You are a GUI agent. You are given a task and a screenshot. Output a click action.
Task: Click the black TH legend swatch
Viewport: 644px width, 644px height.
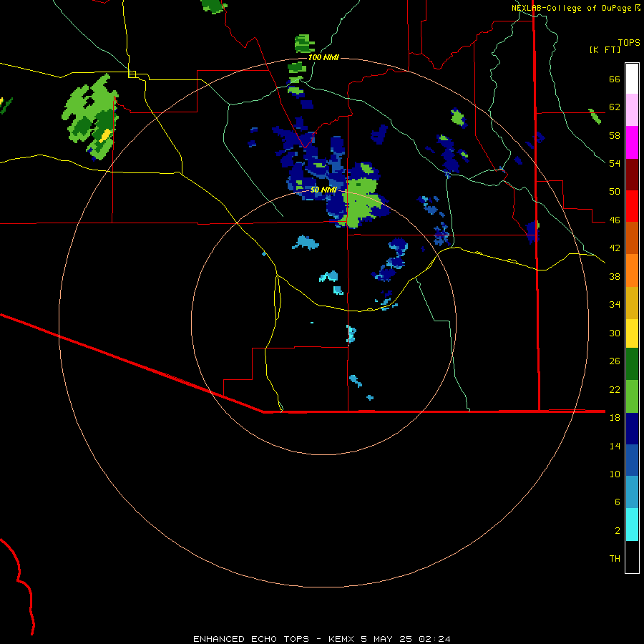(632, 557)
